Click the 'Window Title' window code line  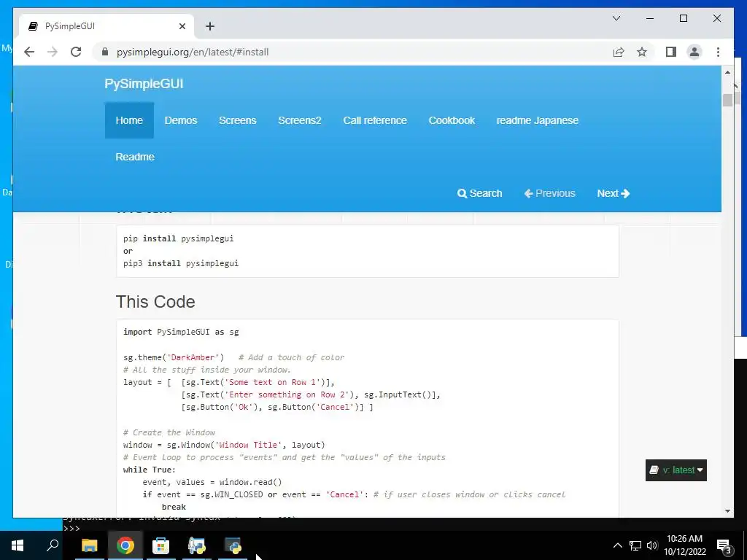click(x=224, y=445)
